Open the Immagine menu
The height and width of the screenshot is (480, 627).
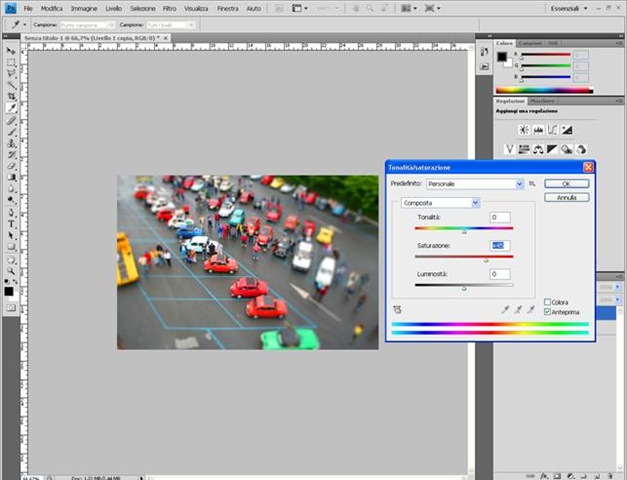click(84, 8)
